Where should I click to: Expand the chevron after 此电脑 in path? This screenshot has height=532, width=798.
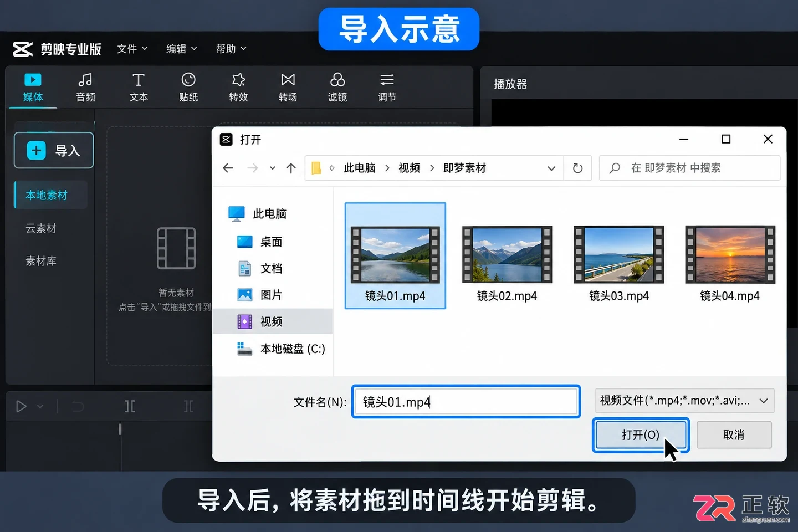point(387,168)
